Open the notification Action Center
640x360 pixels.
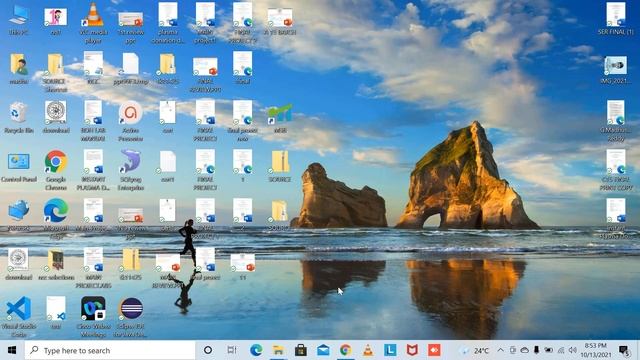tap(624, 350)
